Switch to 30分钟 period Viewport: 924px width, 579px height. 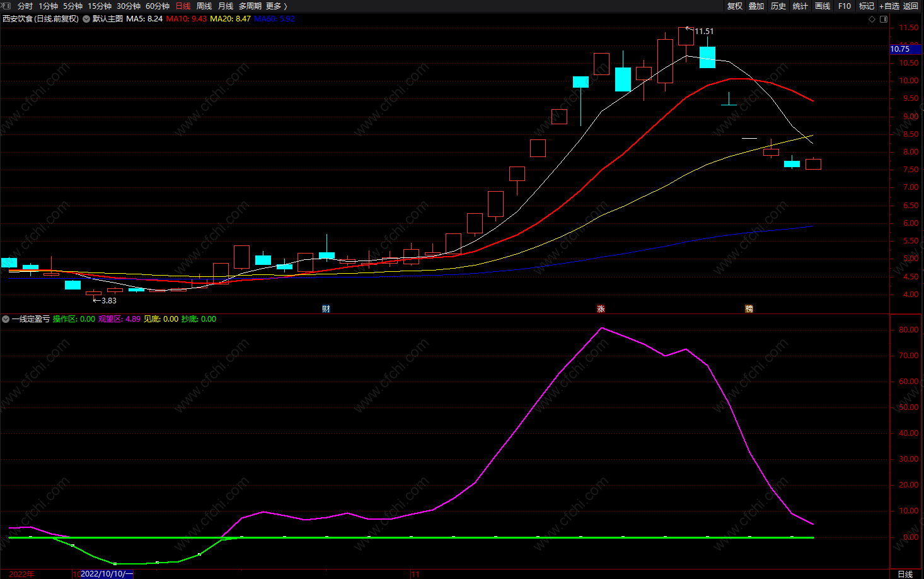coord(129,6)
